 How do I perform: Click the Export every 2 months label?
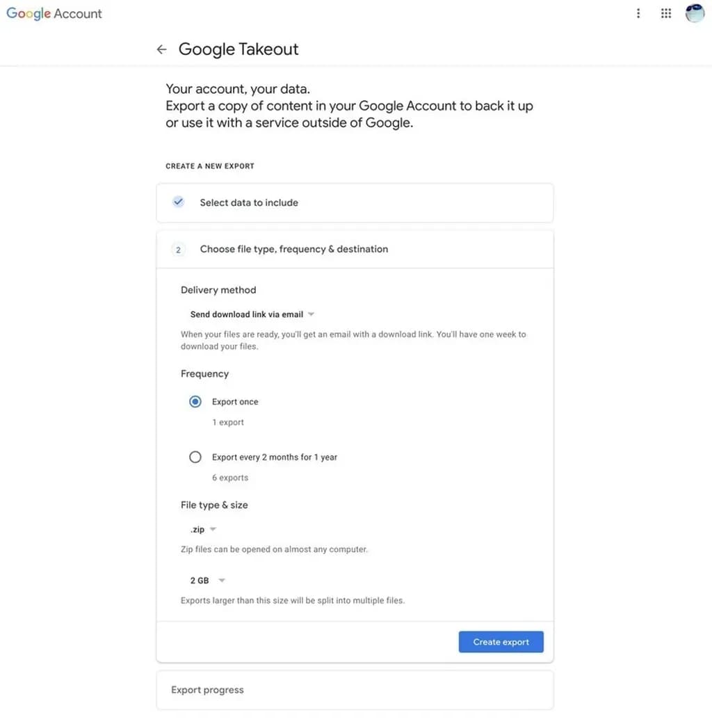point(275,457)
